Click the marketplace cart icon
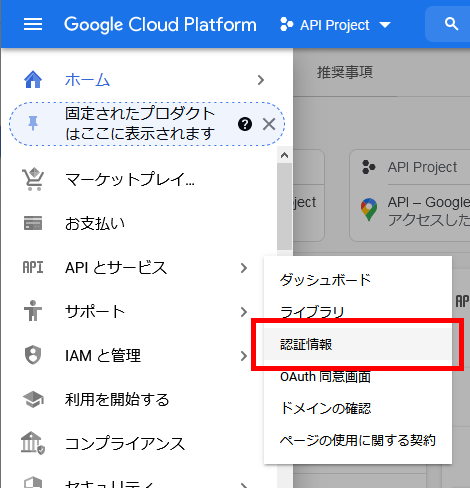The width and height of the screenshot is (470, 488). click(x=33, y=179)
